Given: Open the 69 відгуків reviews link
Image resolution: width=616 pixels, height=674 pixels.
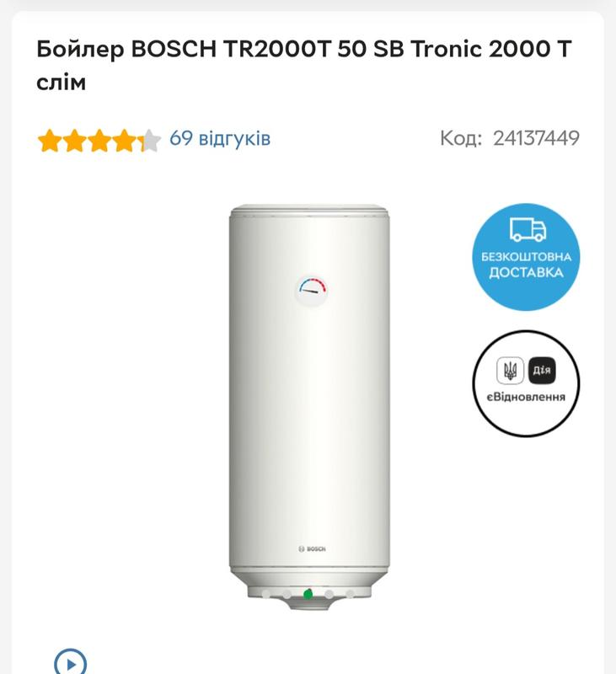Looking at the screenshot, I should pos(220,138).
